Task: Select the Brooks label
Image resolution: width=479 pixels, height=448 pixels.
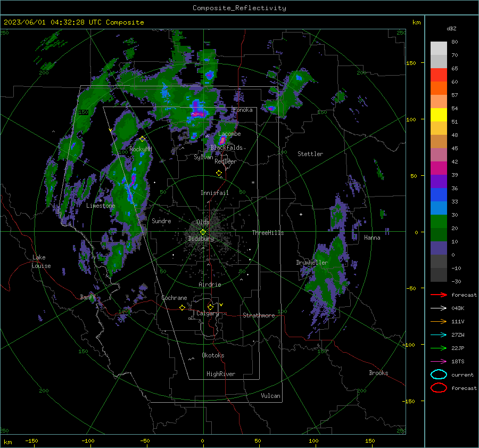Action: [378, 373]
